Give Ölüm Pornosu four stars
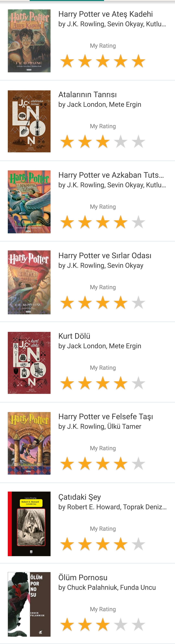 point(121,625)
